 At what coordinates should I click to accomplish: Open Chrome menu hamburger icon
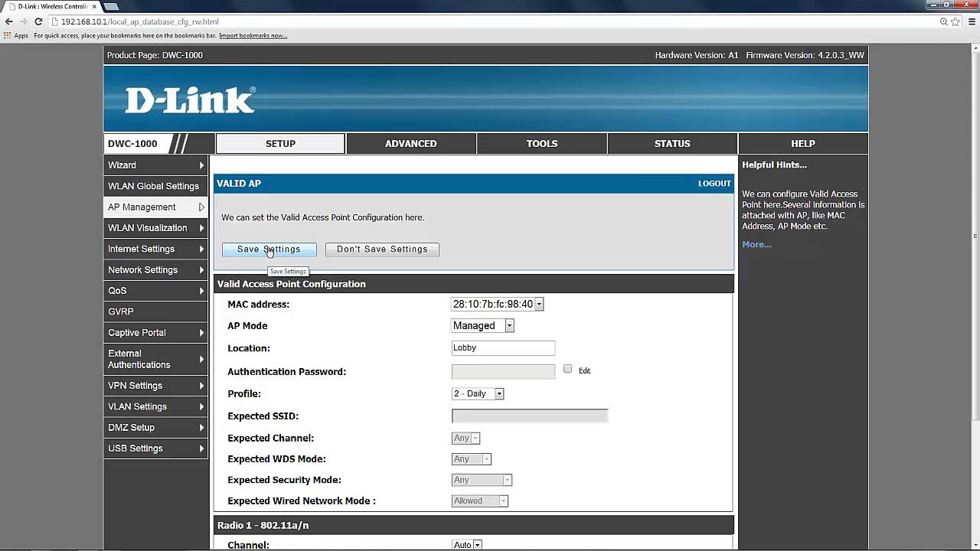[971, 21]
